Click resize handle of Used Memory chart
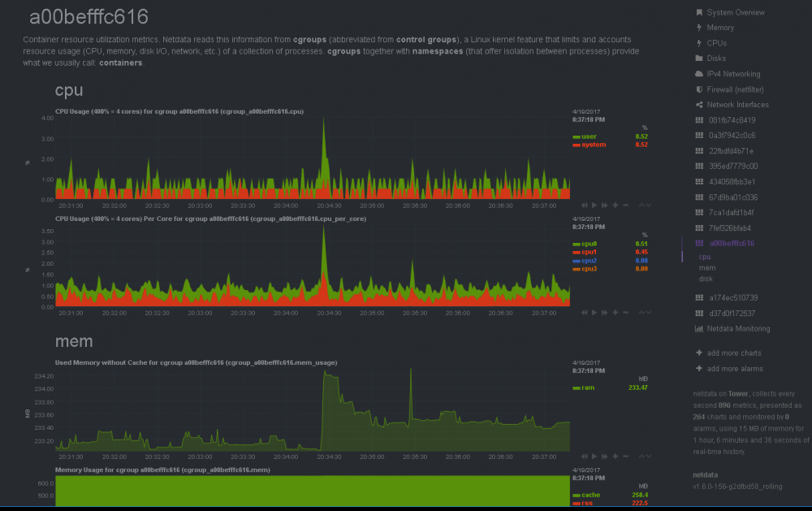The image size is (812, 511). tap(645, 457)
